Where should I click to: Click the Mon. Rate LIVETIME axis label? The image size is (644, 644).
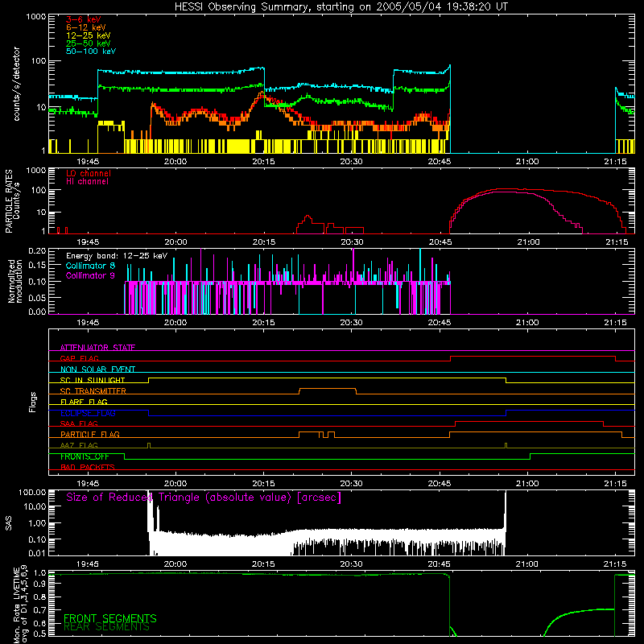click(x=20, y=606)
